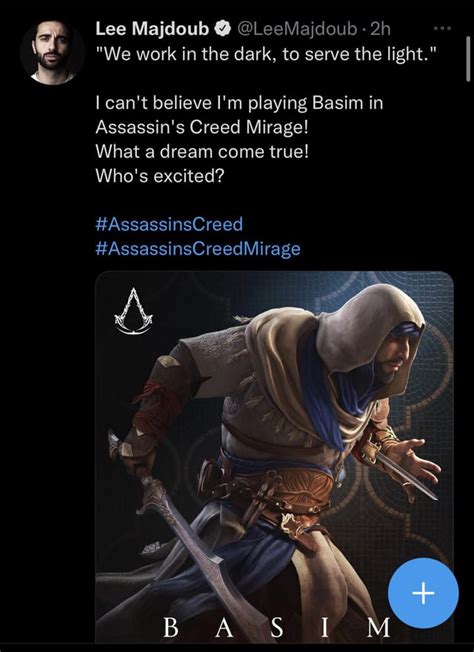Expand the Basim character poster image

[274, 457]
